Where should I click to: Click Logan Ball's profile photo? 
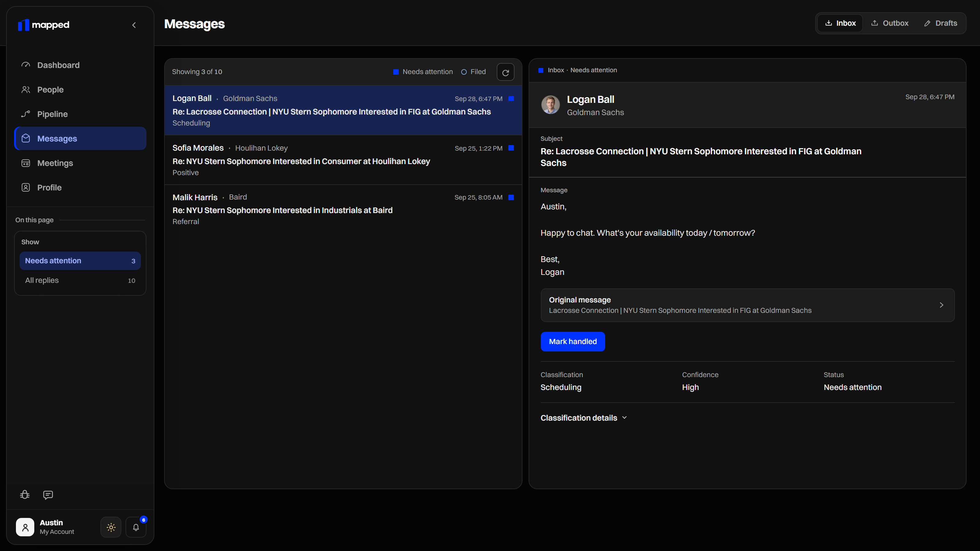(551, 105)
